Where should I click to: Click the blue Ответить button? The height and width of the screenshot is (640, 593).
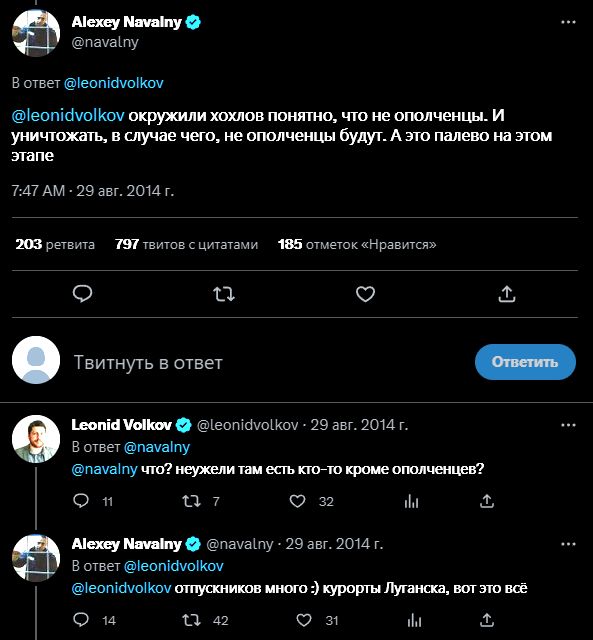click(x=525, y=362)
